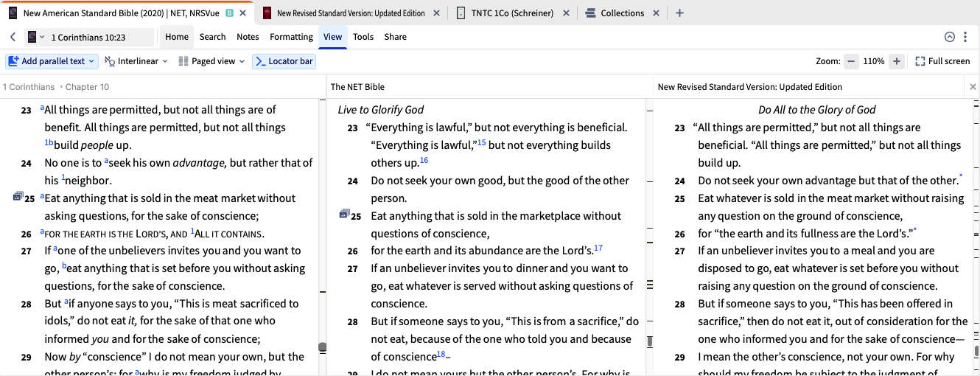
Task: Select the View ribbon tab
Action: click(x=332, y=37)
